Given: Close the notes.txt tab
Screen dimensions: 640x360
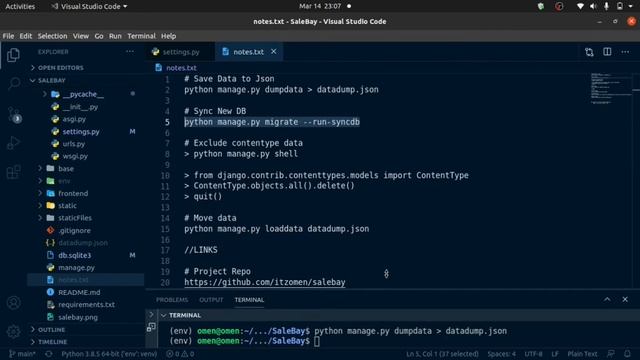Looking at the screenshot, I should (273, 51).
